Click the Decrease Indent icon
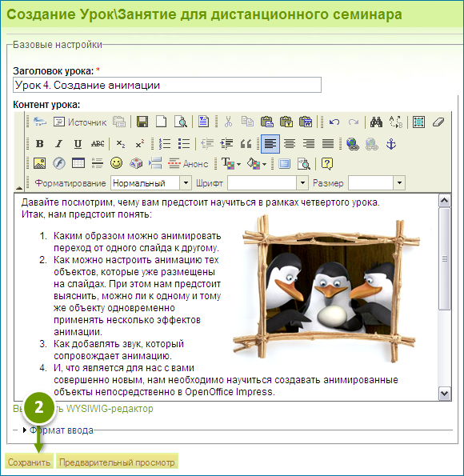Image resolution: width=464 pixels, height=476 pixels. point(207,143)
